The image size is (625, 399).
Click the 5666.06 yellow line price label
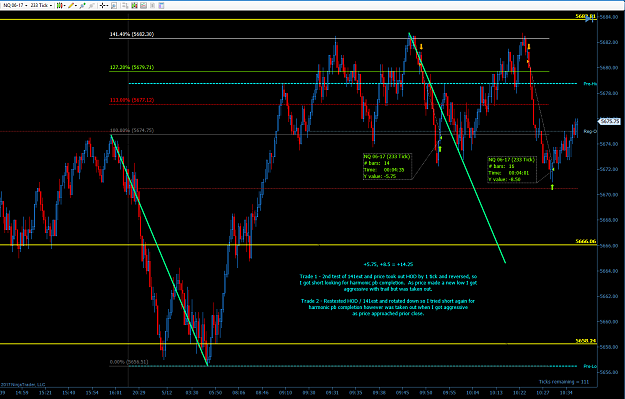586,241
